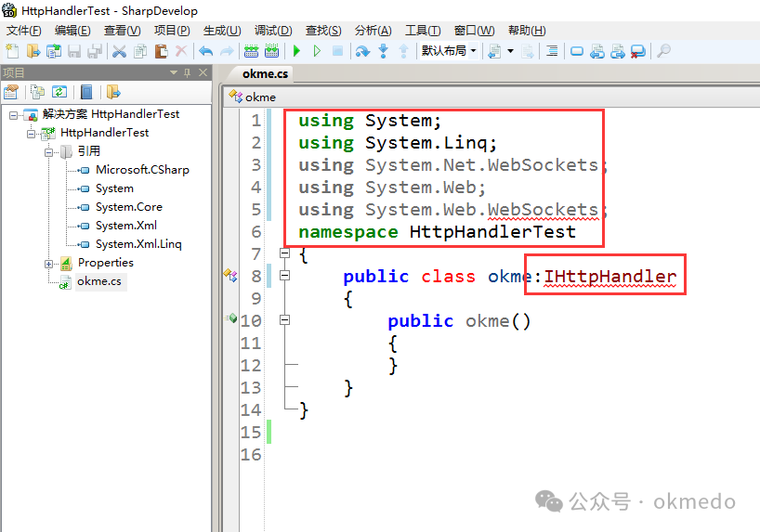
Task: Open the navigate-back history dropdown arrow
Action: 510,51
